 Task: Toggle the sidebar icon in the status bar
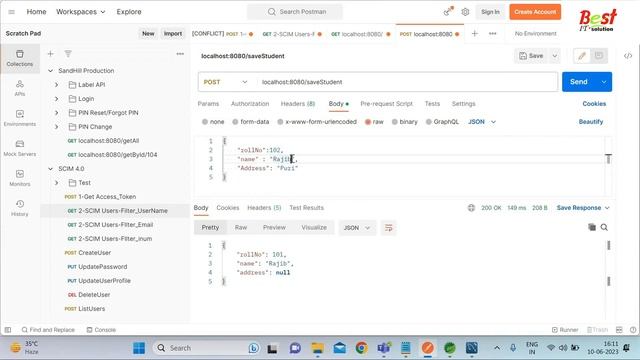coord(8,330)
